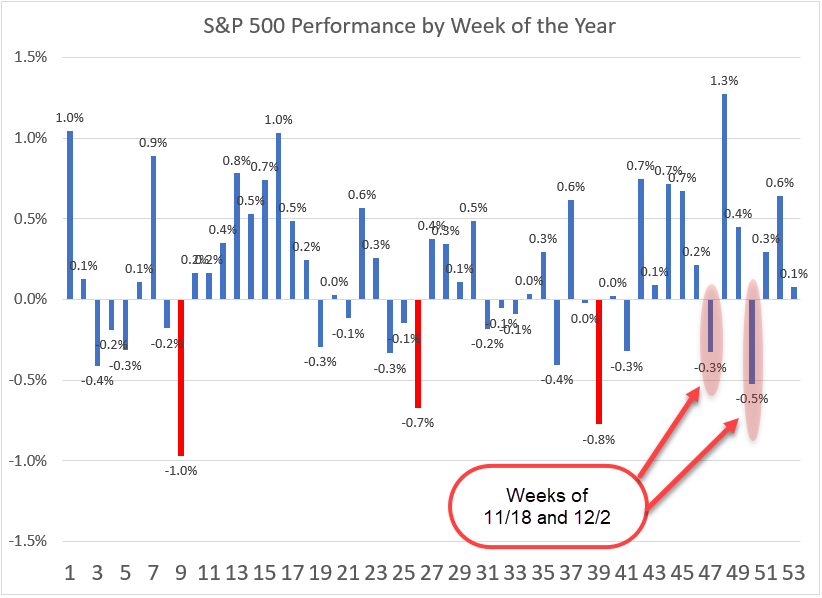This screenshot has height=598, width=822.
Task: Click the -1.0% data label below red bar
Action: (x=182, y=469)
